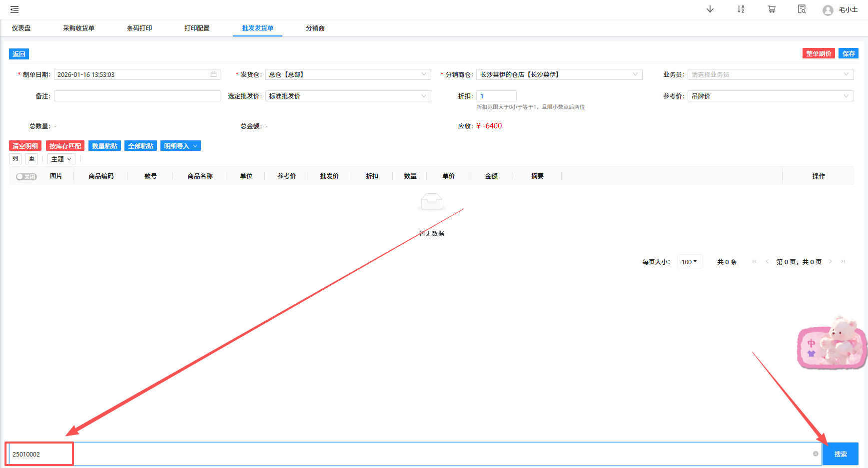This screenshot has height=468, width=868.
Task: Open calendar icon in 制单日期 field
Action: pyautogui.click(x=213, y=74)
